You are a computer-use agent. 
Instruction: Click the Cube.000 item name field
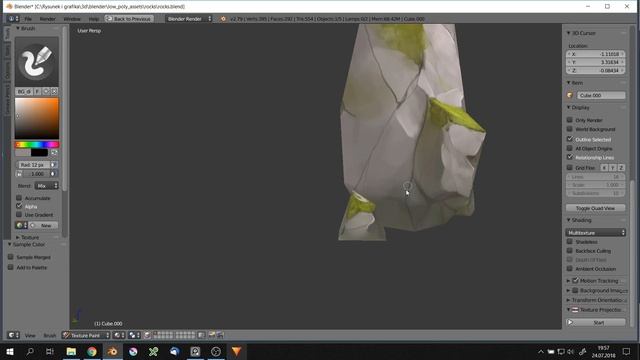601,95
